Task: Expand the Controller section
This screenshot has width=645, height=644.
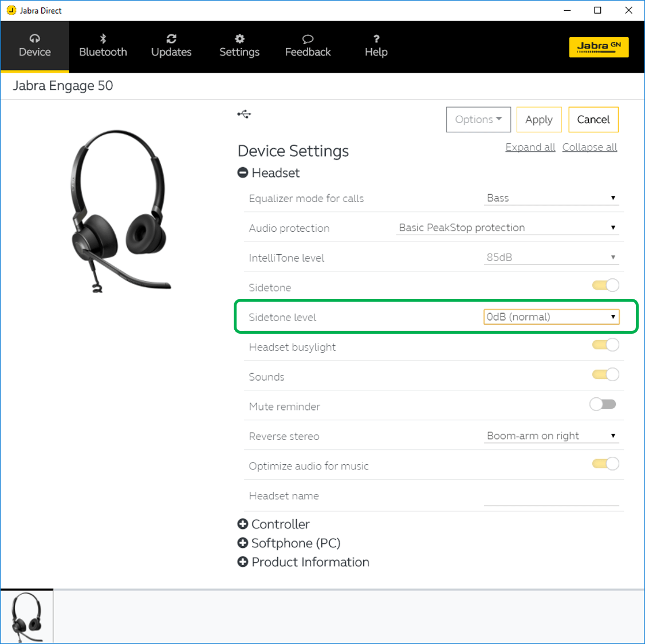Action: coord(243,524)
